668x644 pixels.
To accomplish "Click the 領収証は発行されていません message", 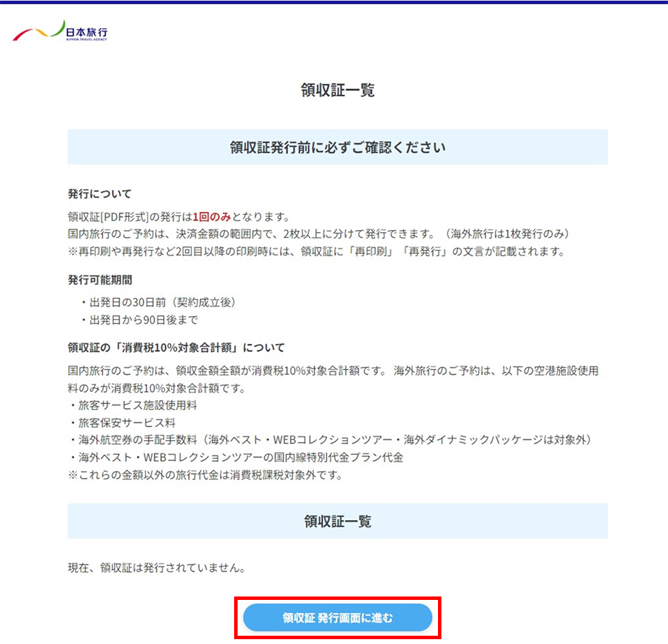I will pos(156,568).
